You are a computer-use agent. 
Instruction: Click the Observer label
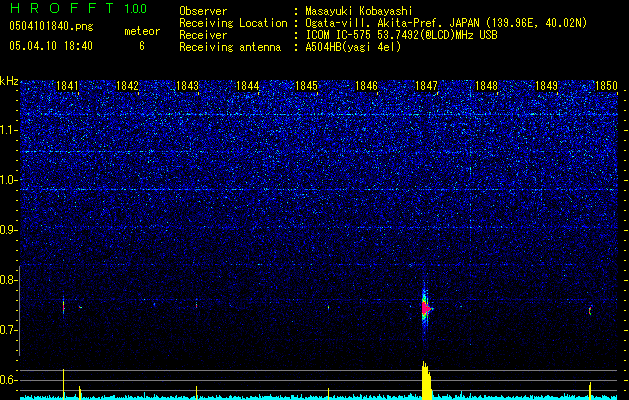click(x=203, y=11)
